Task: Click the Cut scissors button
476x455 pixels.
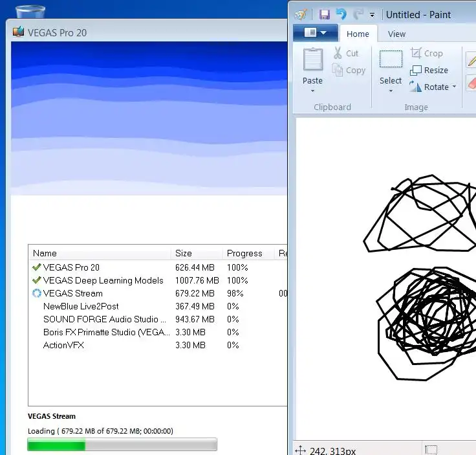Action: 346,53
